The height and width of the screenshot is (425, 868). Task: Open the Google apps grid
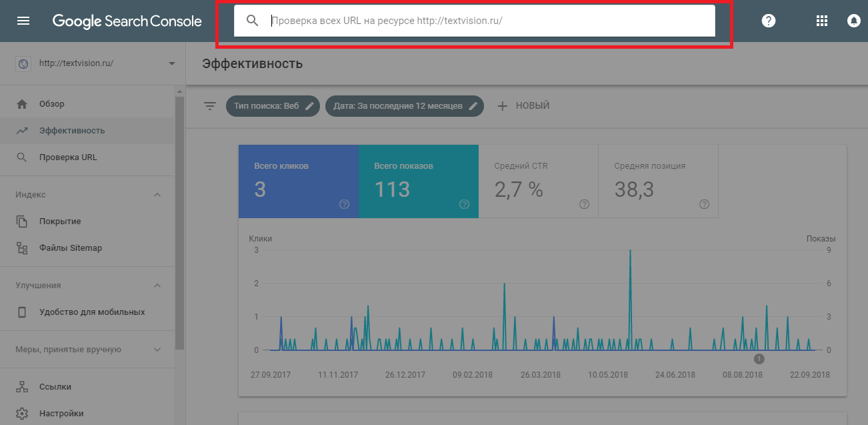[x=821, y=20]
